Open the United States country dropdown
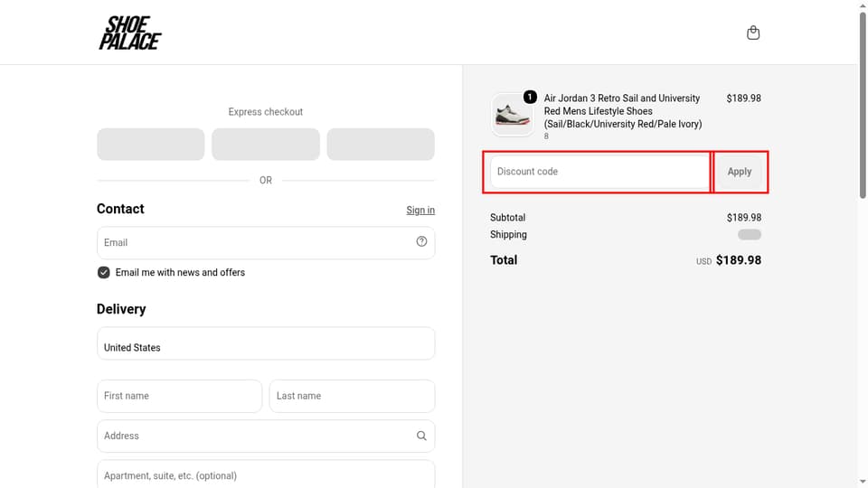 [266, 343]
